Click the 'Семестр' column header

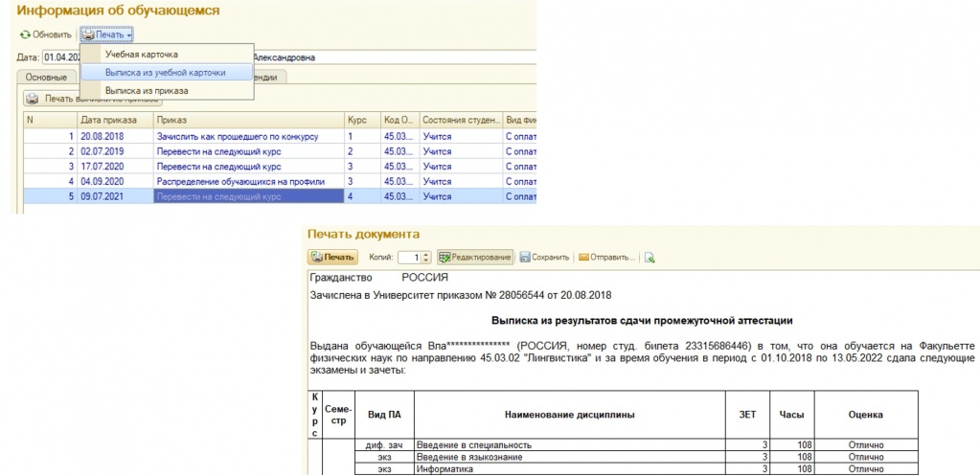tap(339, 415)
